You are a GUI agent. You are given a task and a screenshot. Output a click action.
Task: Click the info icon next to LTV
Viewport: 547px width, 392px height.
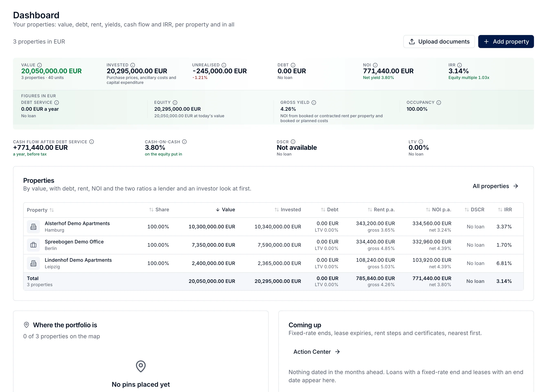click(x=421, y=142)
